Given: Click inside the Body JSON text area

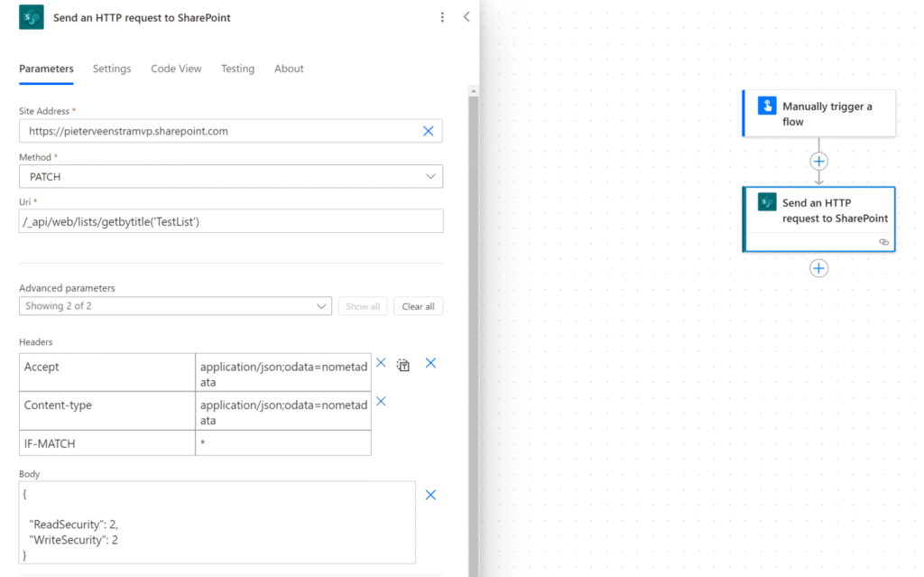Looking at the screenshot, I should pyautogui.click(x=217, y=523).
